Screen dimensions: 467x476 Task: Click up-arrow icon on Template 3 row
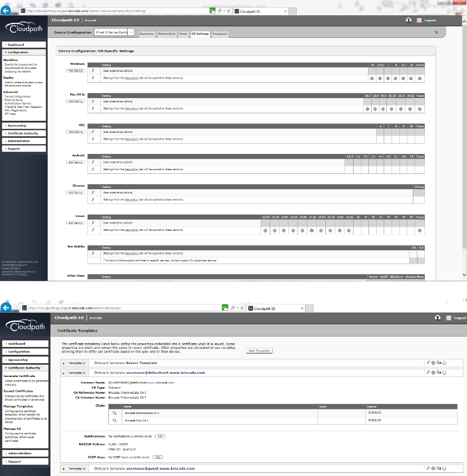[444, 469]
